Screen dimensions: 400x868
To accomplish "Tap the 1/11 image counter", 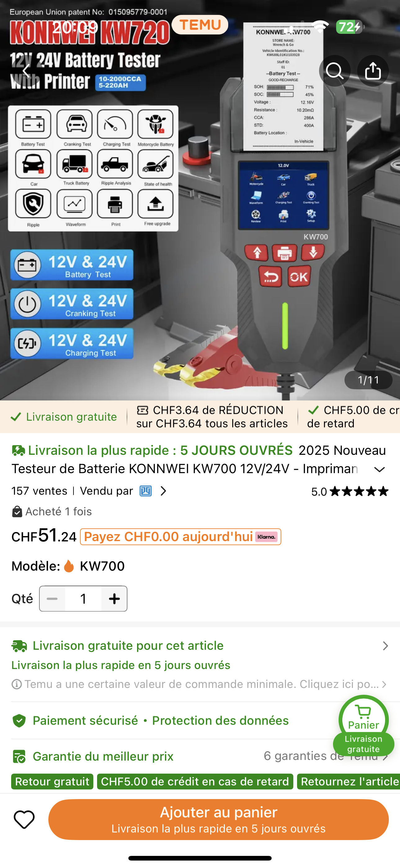I will 368,380.
